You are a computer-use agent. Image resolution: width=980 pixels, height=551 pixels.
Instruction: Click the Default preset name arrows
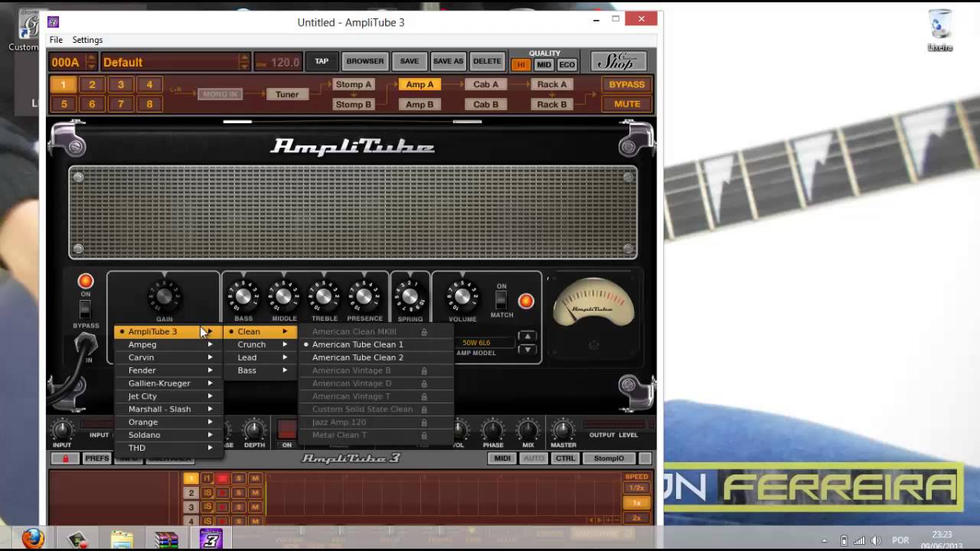244,62
